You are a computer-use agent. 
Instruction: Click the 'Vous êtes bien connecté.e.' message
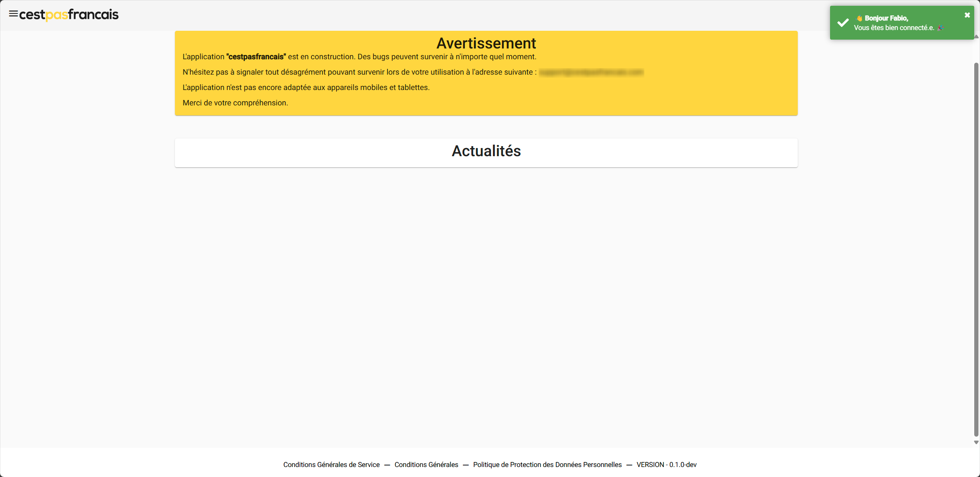pos(894,28)
